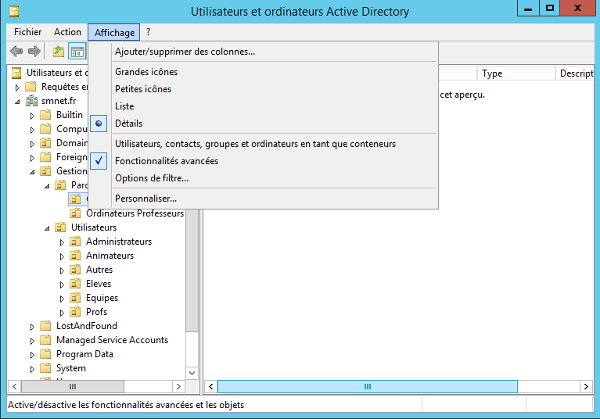Expand the Animateurs node
This screenshot has height=419, width=600.
62,256
